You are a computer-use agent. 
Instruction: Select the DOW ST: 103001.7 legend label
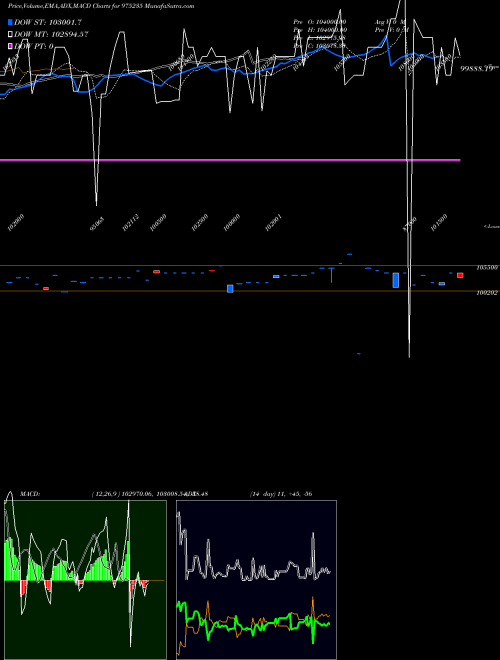coord(48,22)
